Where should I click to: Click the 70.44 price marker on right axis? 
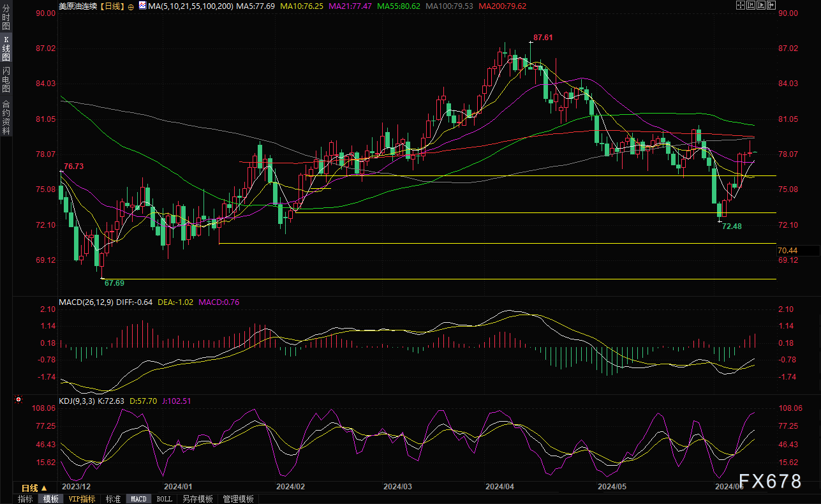(788, 250)
